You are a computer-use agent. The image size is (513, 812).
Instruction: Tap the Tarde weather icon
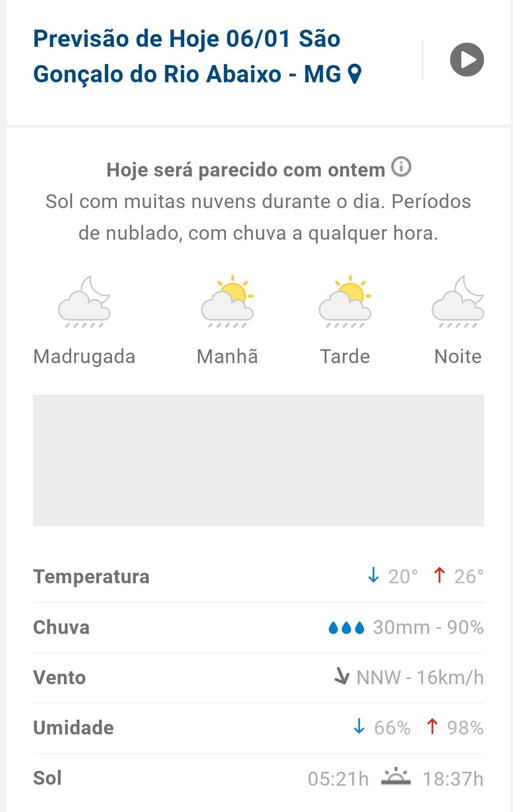[x=345, y=301]
